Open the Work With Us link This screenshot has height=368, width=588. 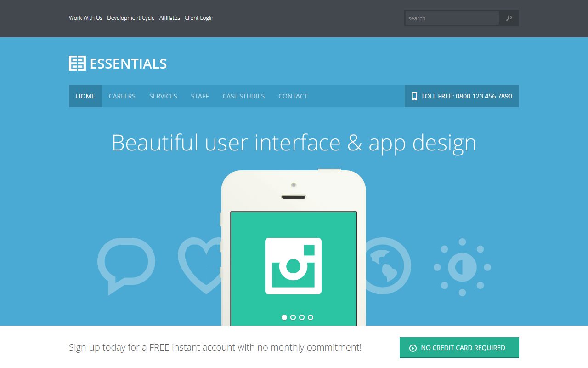click(x=86, y=18)
